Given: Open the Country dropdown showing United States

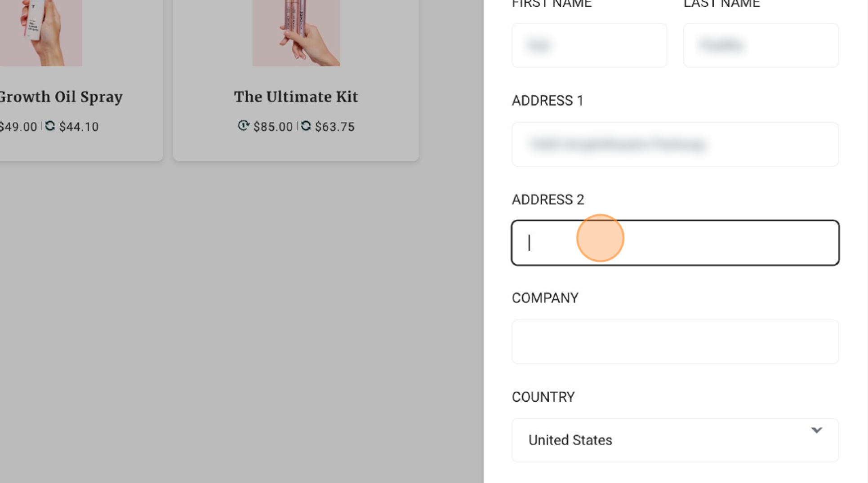Looking at the screenshot, I should point(675,440).
